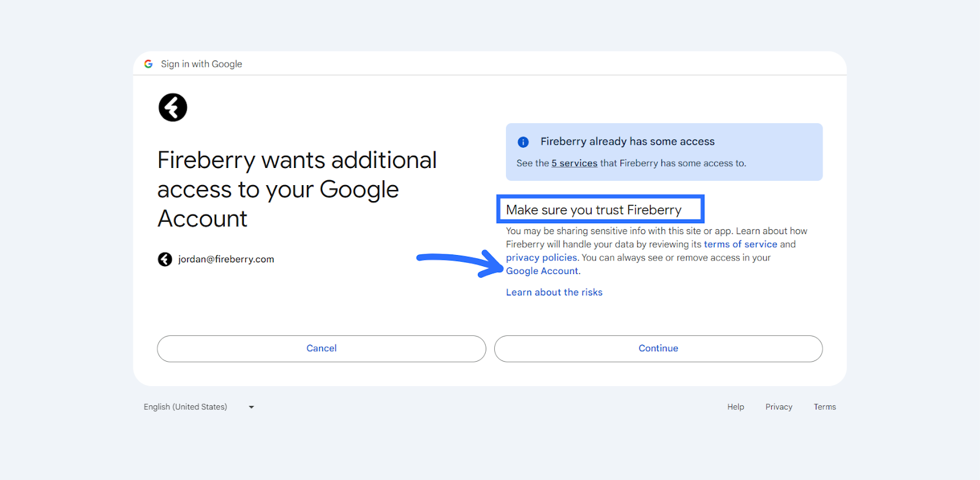Screen dimensions: 980x480
Task: Open the 5 services link
Action: [x=574, y=163]
